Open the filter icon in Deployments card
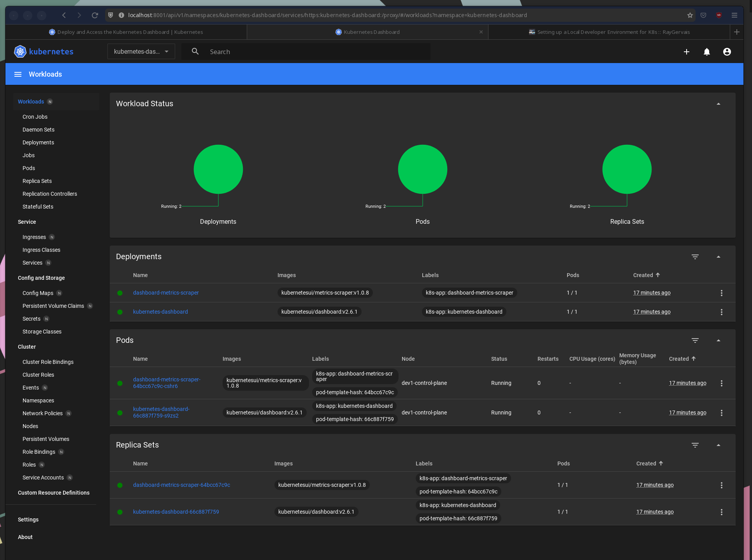The image size is (752, 560). coord(695,257)
